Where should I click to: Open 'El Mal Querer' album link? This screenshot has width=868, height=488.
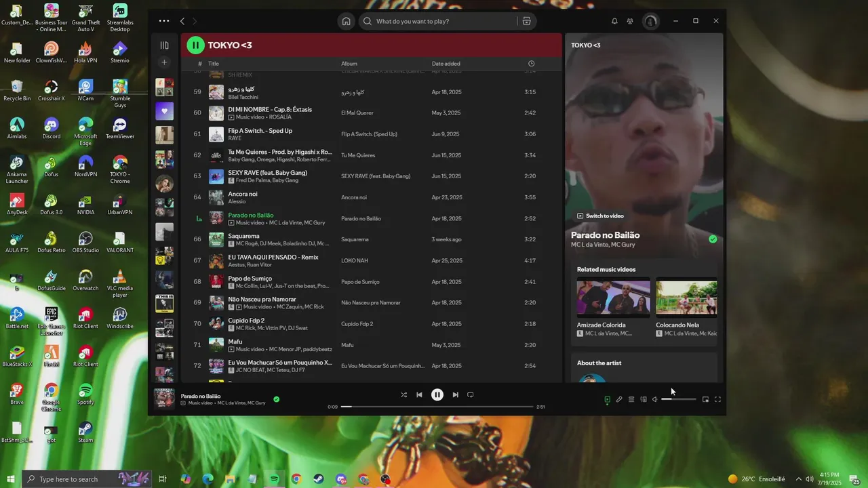click(357, 113)
